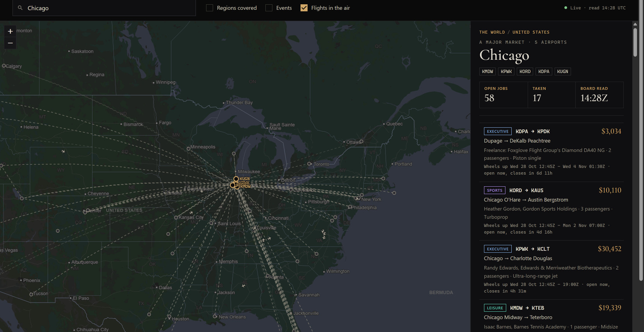Image resolution: width=644 pixels, height=332 pixels.
Task: Click Atlanta destination circle marker
Action: (x=268, y=276)
